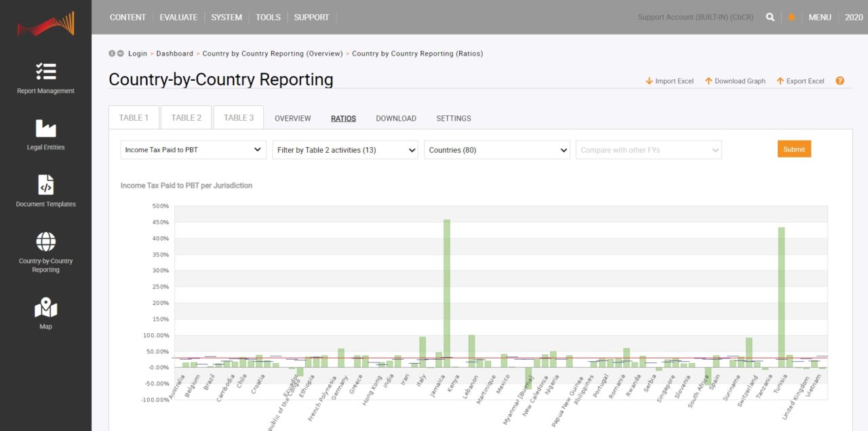Open the DOWNLOAD tab
This screenshot has width=868, height=431.
point(395,117)
